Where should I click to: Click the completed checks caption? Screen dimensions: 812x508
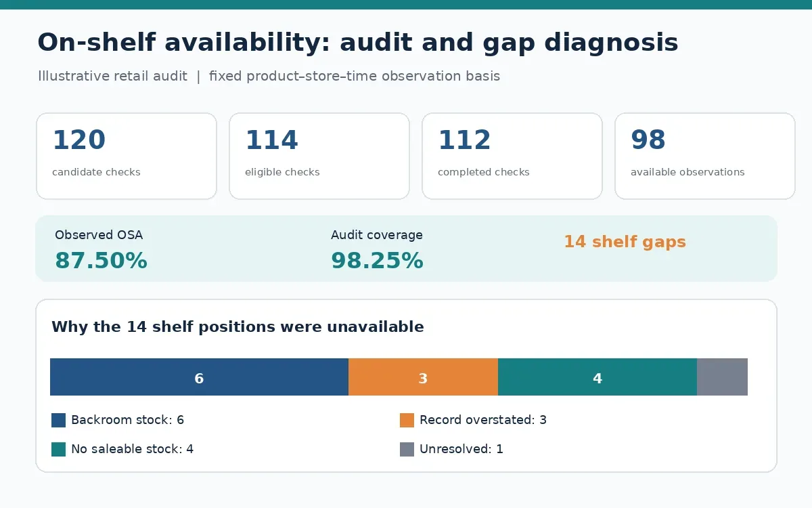[x=484, y=172]
